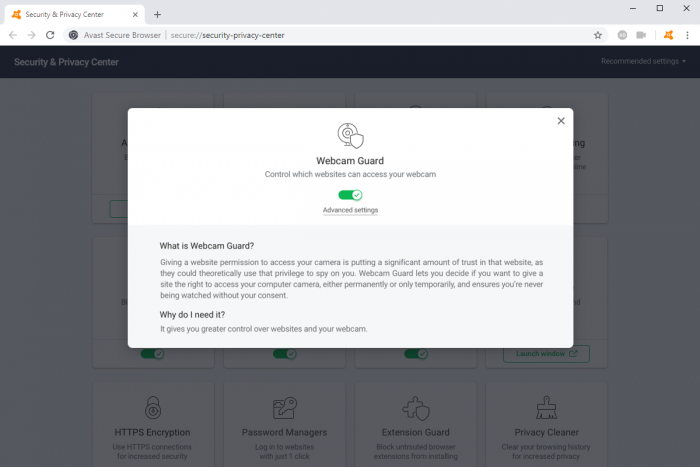
Task: Open the HTTPS Encryption card title
Action: pos(152,432)
